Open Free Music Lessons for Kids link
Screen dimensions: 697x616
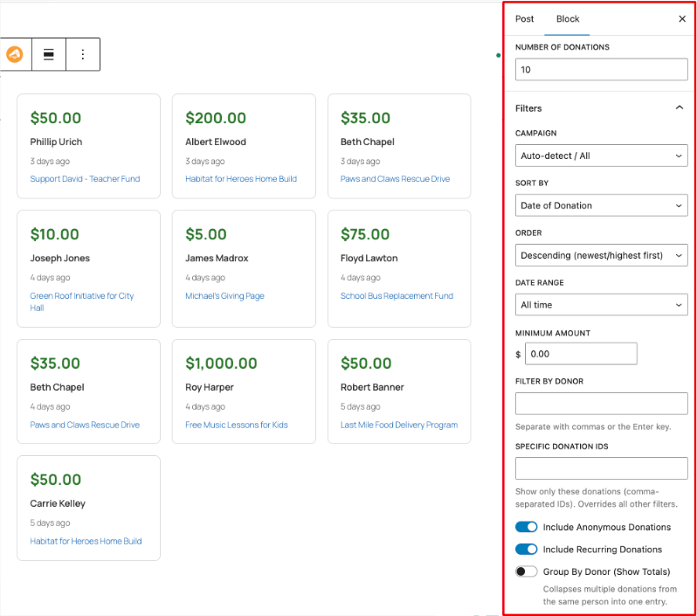[237, 425]
